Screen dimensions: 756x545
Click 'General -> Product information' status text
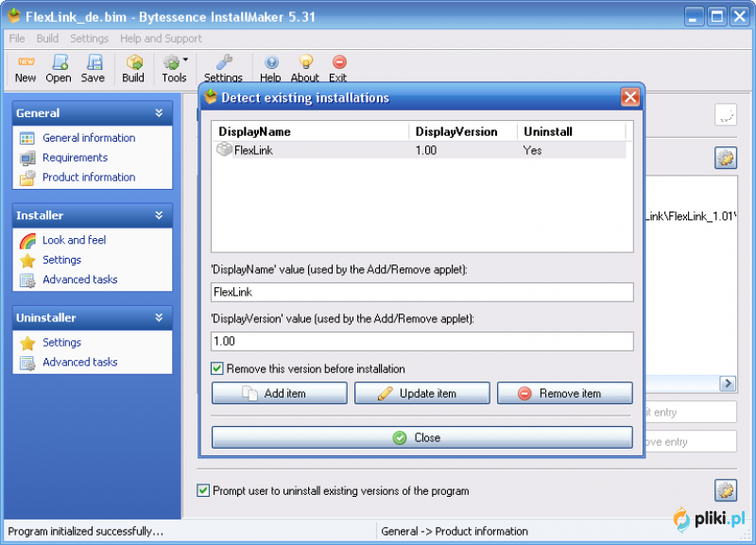click(455, 531)
